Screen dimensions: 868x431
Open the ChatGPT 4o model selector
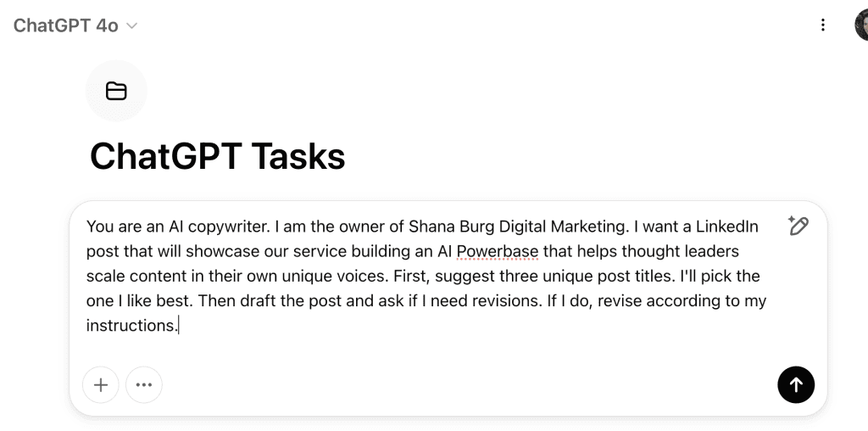pyautogui.click(x=75, y=25)
